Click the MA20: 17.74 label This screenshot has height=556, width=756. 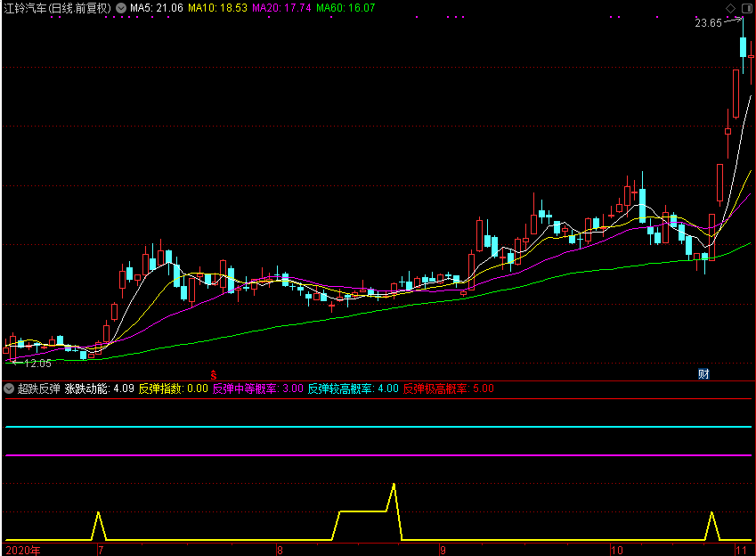tap(281, 8)
